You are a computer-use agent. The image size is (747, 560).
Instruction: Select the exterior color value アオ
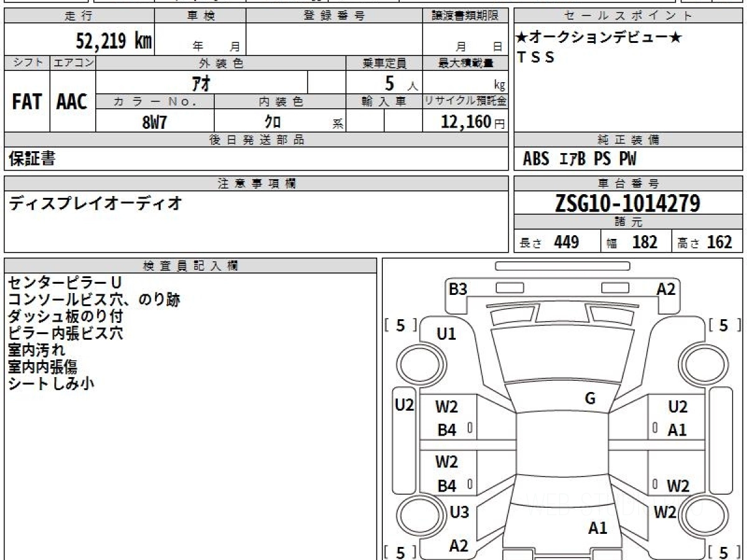(x=201, y=82)
